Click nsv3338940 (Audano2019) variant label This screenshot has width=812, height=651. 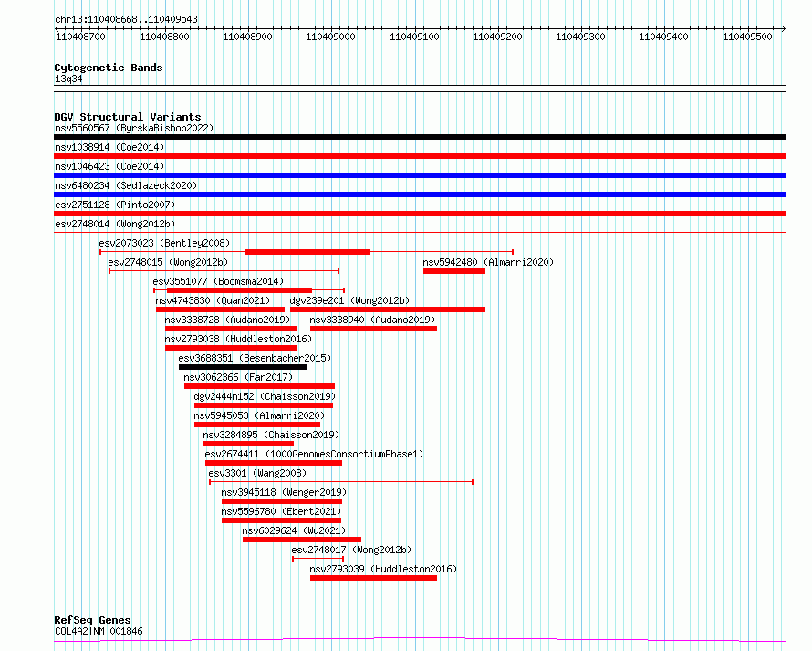[372, 320]
